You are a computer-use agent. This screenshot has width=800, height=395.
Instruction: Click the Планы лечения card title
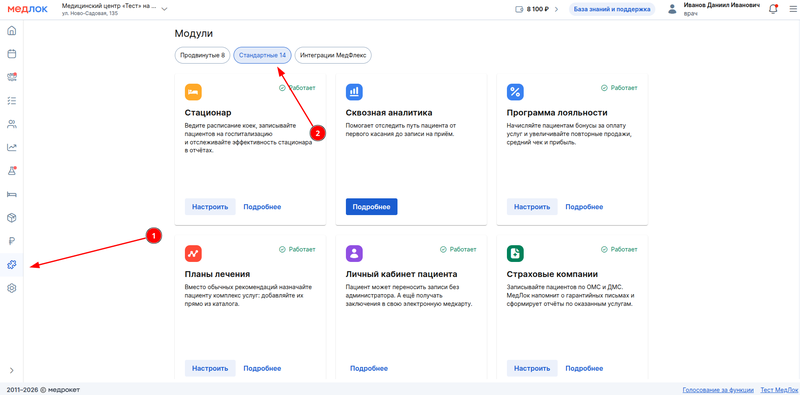click(217, 274)
